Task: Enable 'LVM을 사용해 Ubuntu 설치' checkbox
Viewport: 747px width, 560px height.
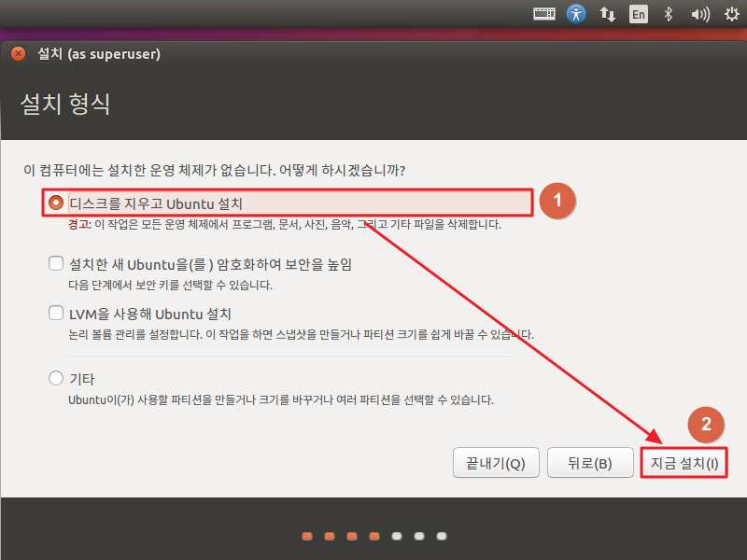Action: pyautogui.click(x=56, y=314)
